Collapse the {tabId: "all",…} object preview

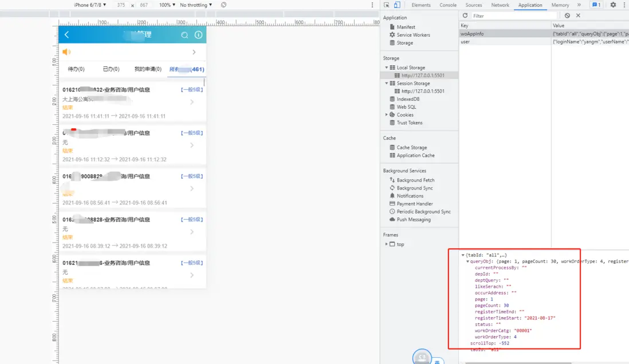[463, 255]
